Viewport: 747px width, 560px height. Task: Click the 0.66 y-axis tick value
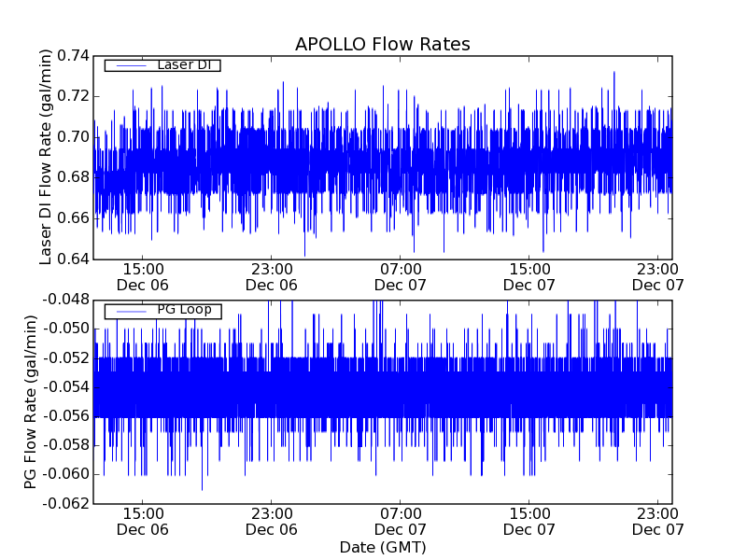[x=74, y=218]
